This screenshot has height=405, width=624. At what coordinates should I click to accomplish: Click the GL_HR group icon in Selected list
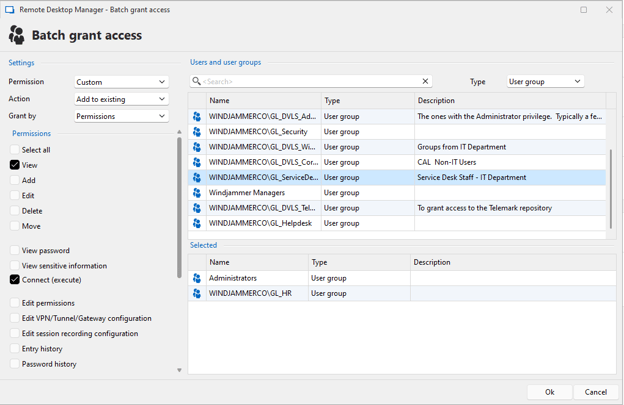point(197,293)
